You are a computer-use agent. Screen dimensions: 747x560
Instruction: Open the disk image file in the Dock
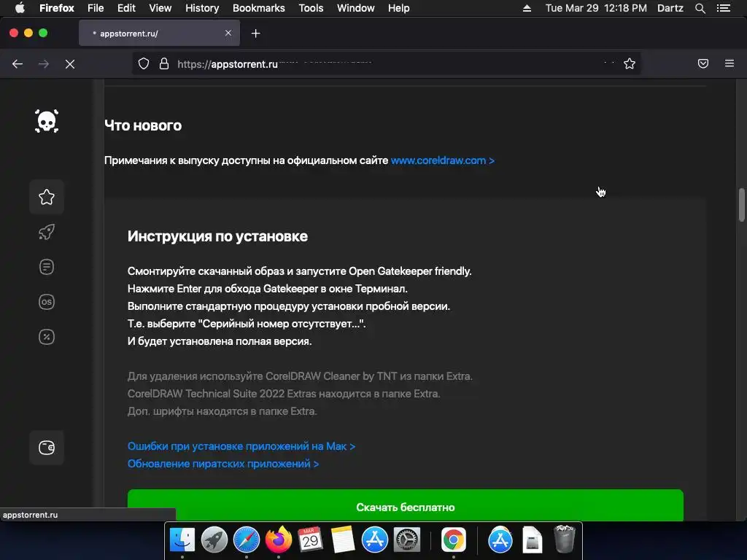[x=532, y=540]
